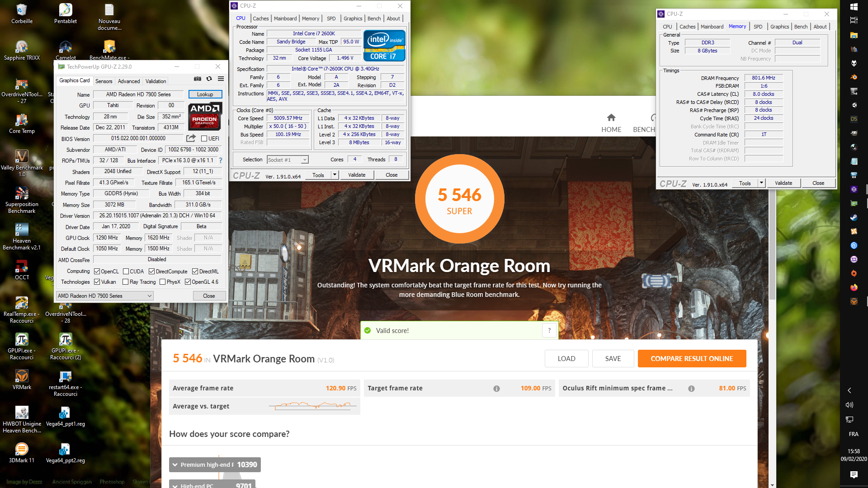Image resolution: width=868 pixels, height=488 pixels.
Task: Toggle PhysX checkbox in GPU-Z
Action: coord(162,282)
